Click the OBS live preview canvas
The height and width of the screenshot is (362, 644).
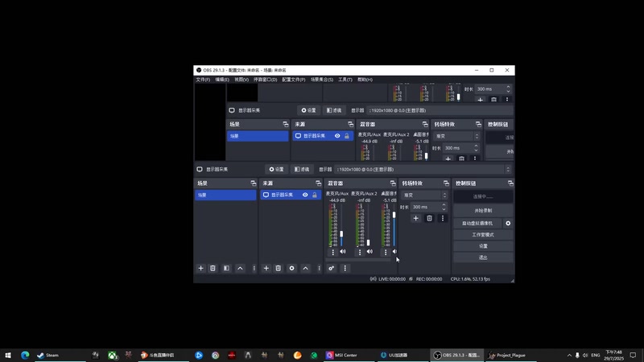click(354, 122)
